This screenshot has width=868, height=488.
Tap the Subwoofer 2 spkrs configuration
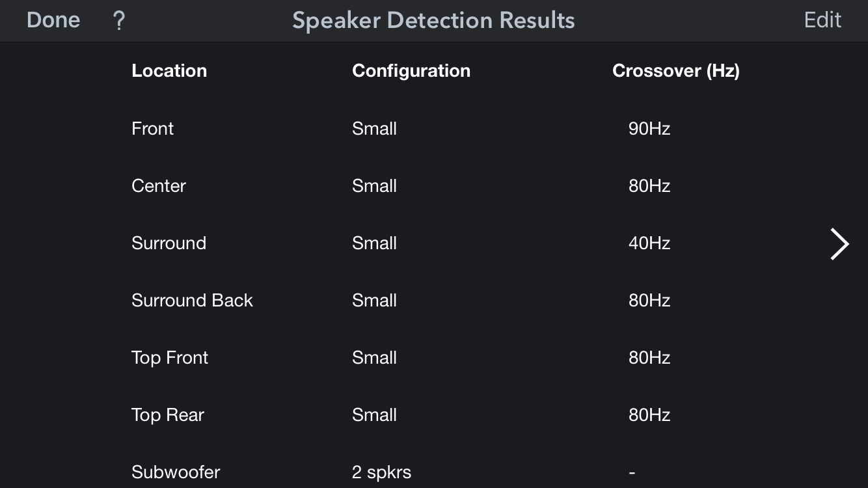[x=381, y=472]
